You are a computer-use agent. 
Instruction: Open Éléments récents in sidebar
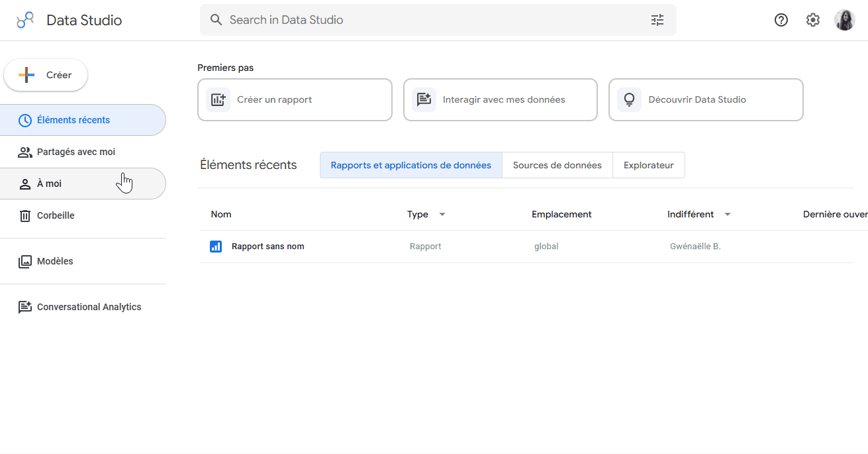click(83, 120)
